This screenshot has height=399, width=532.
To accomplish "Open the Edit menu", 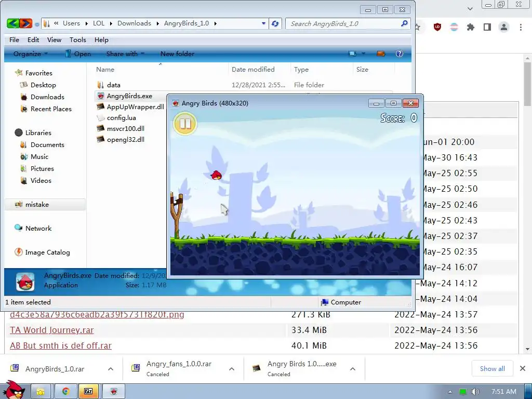I will [33, 39].
